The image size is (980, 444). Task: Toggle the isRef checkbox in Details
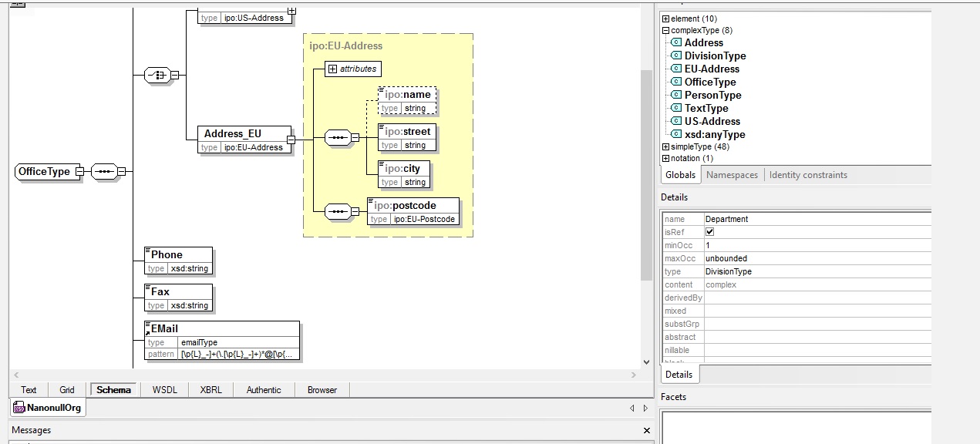pos(710,232)
